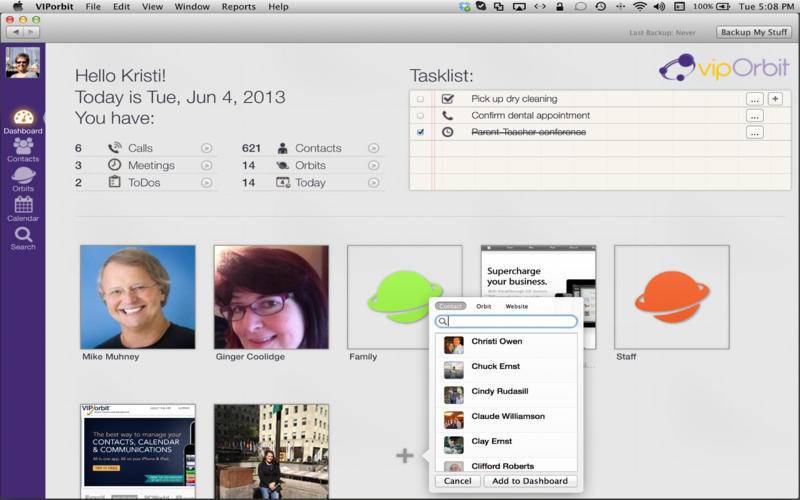
Task: Open the Help menu
Action: pyautogui.click(x=278, y=7)
